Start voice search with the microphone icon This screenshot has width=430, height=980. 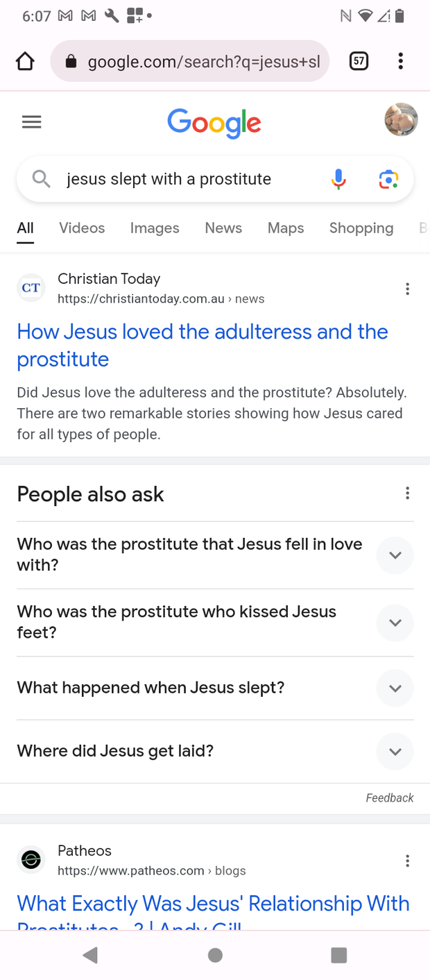[x=338, y=179]
